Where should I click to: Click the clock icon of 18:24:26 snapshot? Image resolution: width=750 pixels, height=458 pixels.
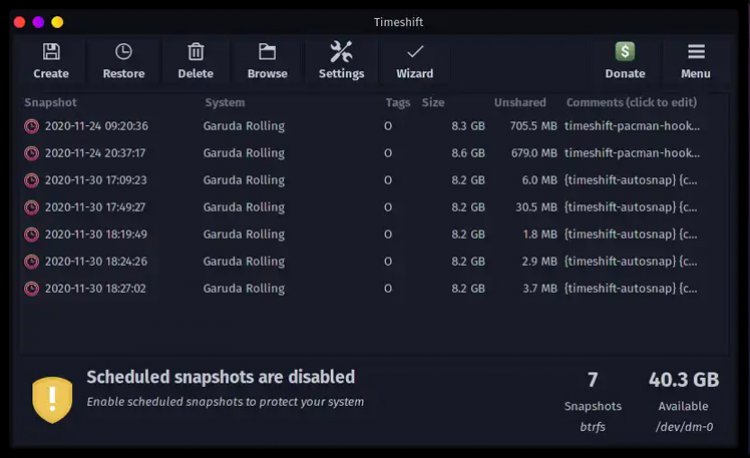[x=32, y=261]
